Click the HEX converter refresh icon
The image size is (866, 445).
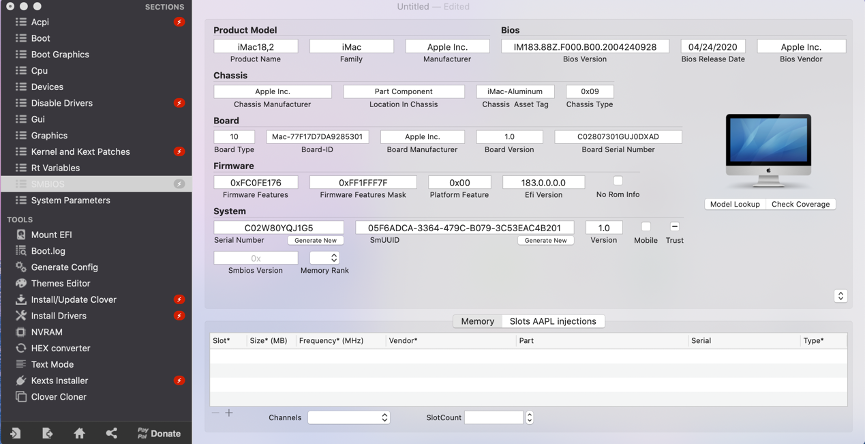(21, 348)
